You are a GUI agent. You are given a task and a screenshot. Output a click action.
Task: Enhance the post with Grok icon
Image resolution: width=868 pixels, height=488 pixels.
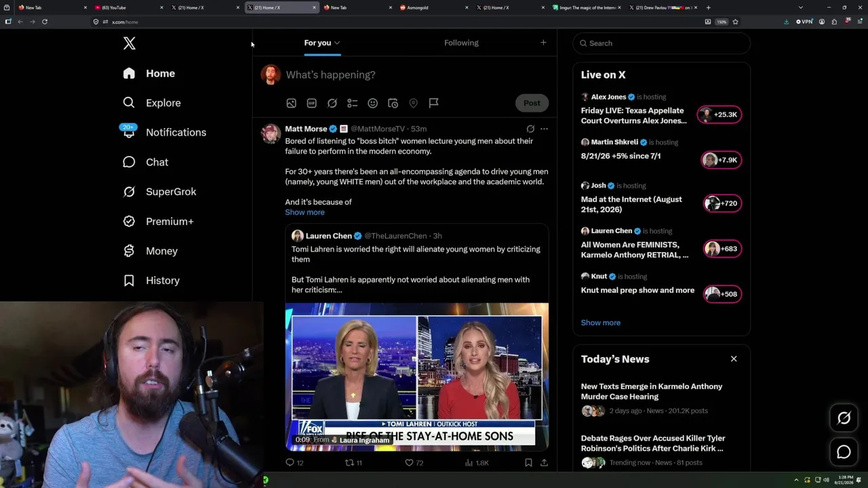click(x=332, y=103)
